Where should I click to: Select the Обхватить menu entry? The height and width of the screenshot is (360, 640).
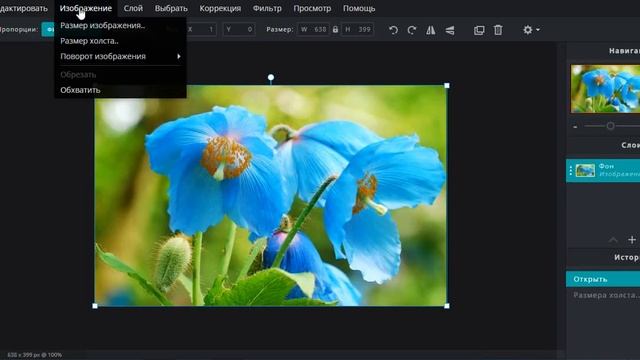[x=80, y=90]
